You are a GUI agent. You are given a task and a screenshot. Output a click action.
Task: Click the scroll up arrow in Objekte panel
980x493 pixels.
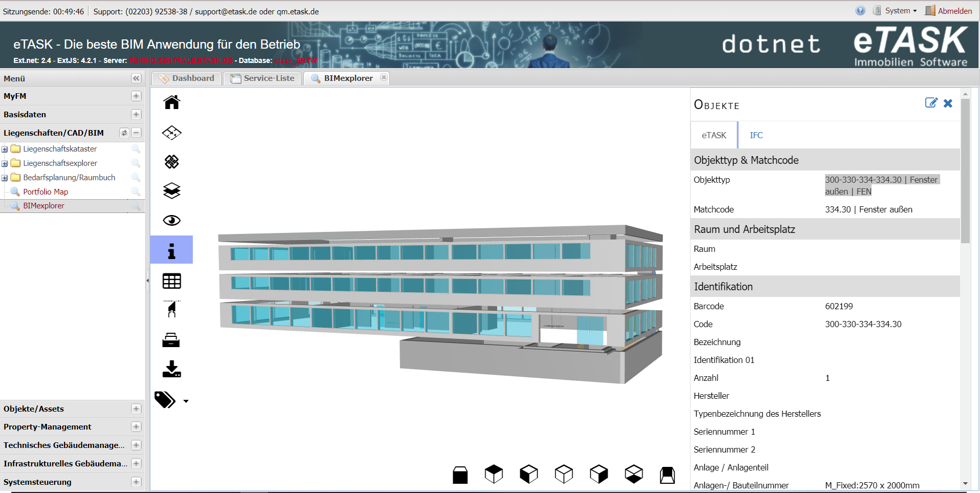pos(965,94)
